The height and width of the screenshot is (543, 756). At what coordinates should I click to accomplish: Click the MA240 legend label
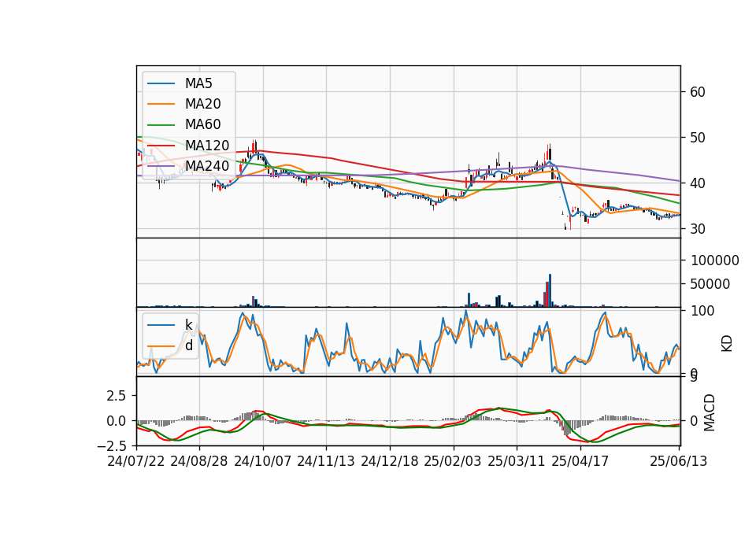point(207,166)
